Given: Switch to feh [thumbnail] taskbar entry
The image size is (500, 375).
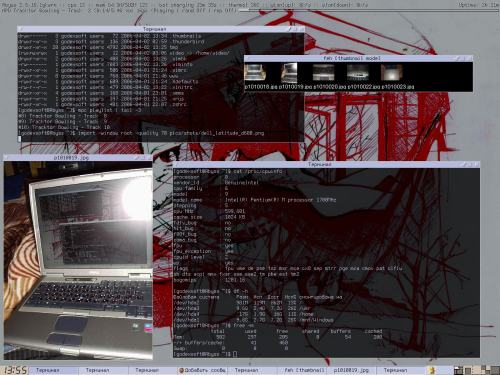Looking at the screenshot, I should 302,370.
